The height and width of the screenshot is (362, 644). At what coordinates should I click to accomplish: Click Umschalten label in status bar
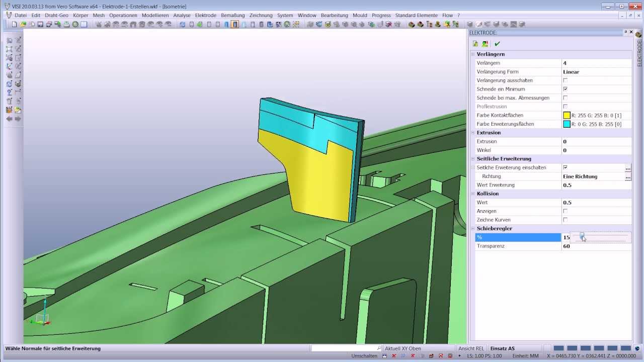pos(364,356)
